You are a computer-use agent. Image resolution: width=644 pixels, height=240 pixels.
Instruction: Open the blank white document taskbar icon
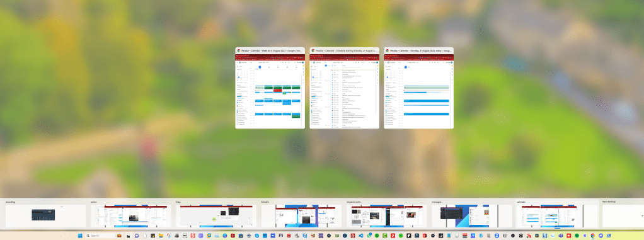145,236
